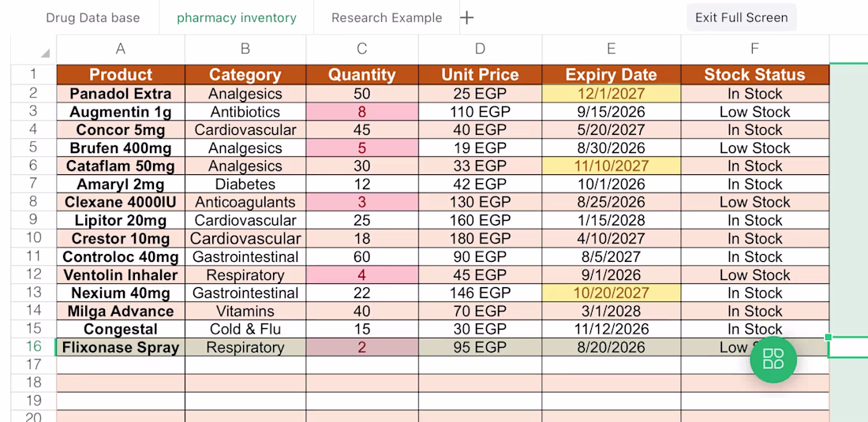The width and height of the screenshot is (868, 422).
Task: Select the 180 EGP price cell
Action: pyautogui.click(x=480, y=238)
